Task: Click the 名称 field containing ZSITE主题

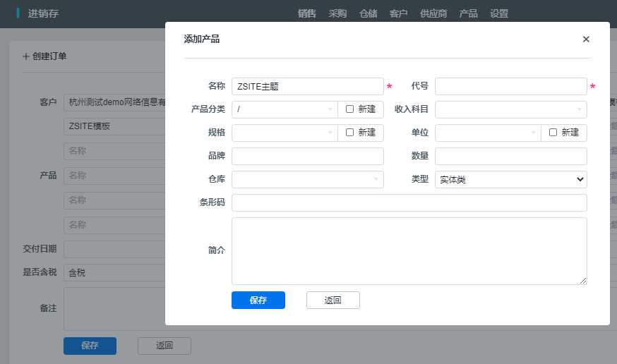Action: click(x=307, y=86)
